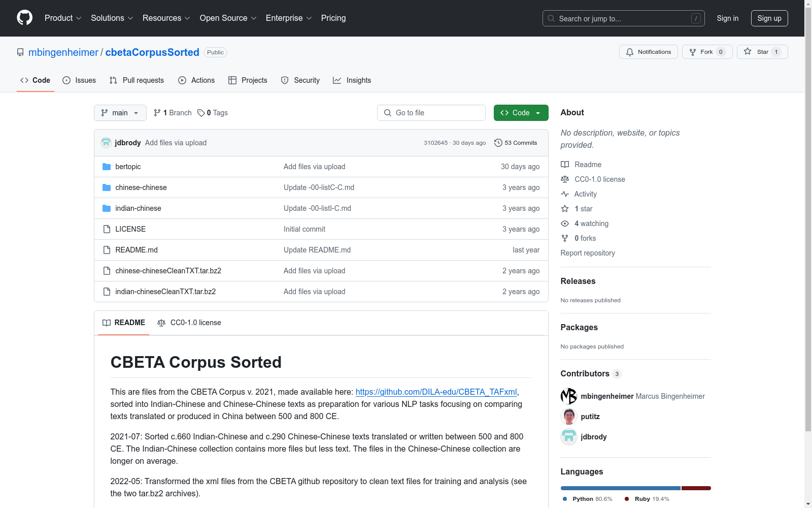Click the chinese-chineseCleanTXT.tar.bz2 file icon
This screenshot has width=812, height=508.
coord(107,271)
